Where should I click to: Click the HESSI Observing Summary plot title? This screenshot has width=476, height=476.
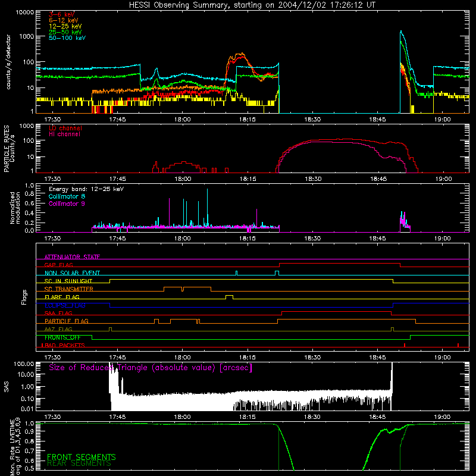pos(252,5)
